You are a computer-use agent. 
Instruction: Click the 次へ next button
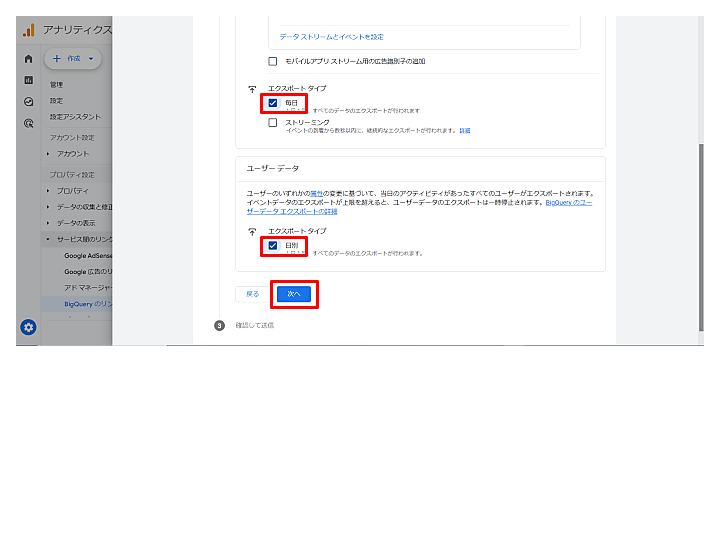point(294,294)
